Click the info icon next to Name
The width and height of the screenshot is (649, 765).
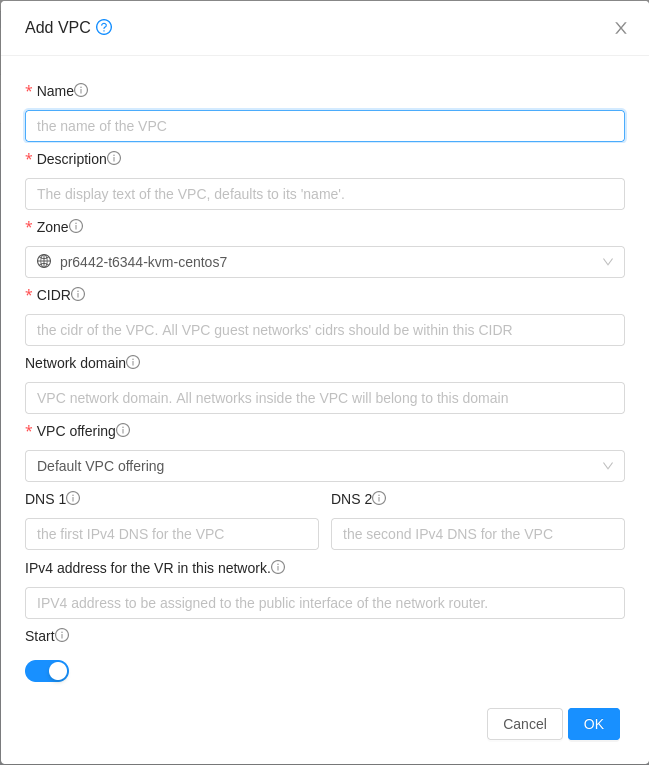click(x=81, y=90)
